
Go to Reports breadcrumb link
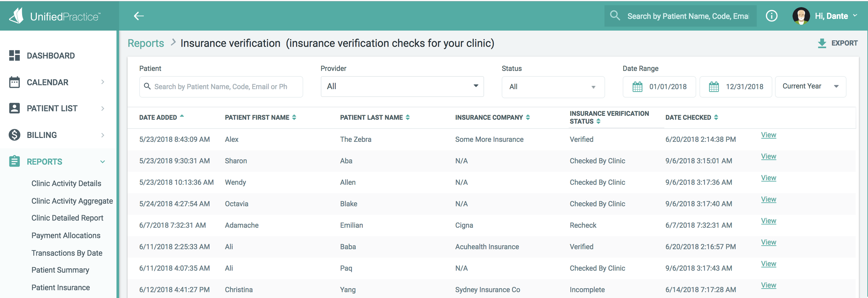(x=145, y=43)
